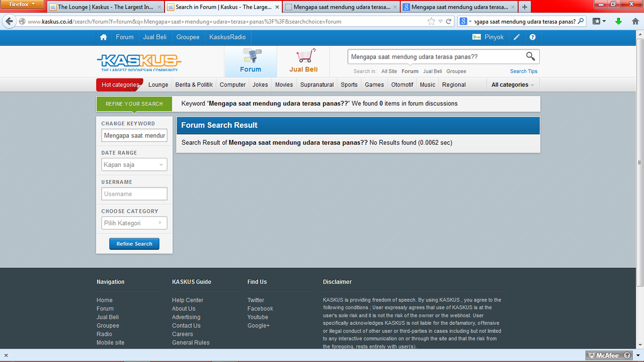
Task: Open a new browser tab
Action: point(525,7)
